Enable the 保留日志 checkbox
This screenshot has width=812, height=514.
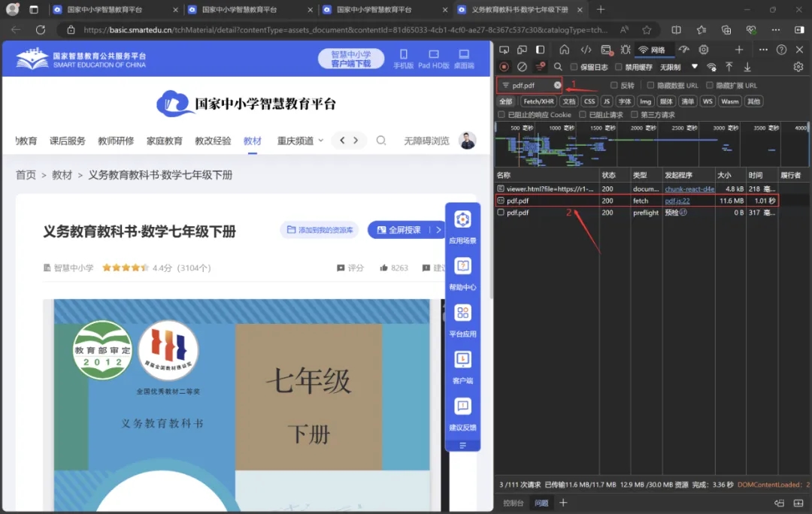click(x=574, y=67)
